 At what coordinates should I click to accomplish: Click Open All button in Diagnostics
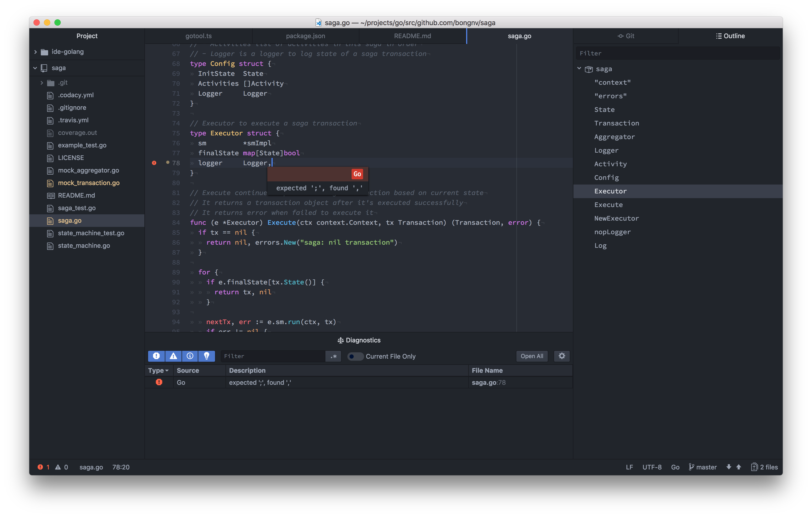click(531, 356)
